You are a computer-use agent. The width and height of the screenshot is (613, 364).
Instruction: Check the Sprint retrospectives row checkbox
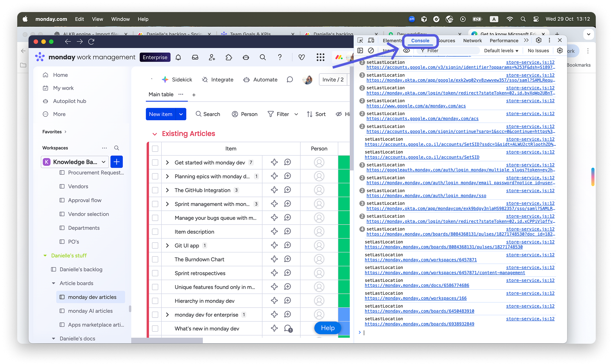(155, 273)
